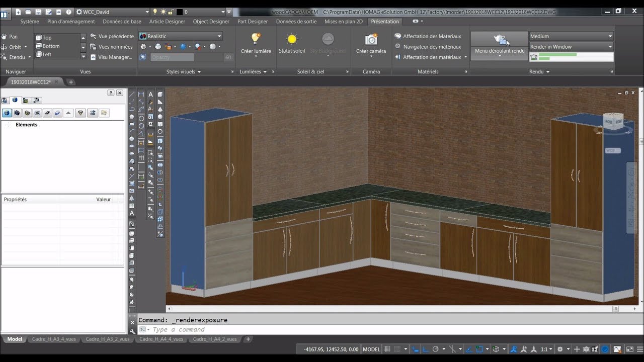644x362 pixels.
Task: Click the MODEL status bar button
Action: tap(371, 349)
